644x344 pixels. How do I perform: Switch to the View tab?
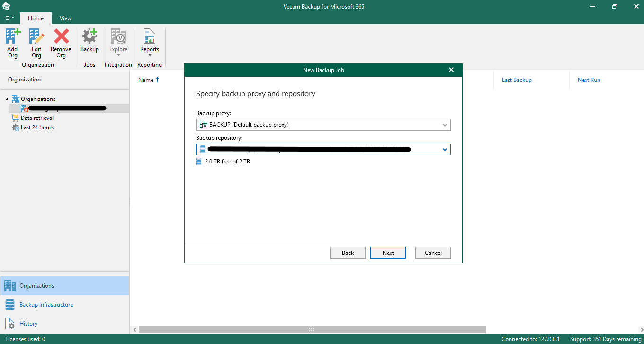(x=65, y=18)
